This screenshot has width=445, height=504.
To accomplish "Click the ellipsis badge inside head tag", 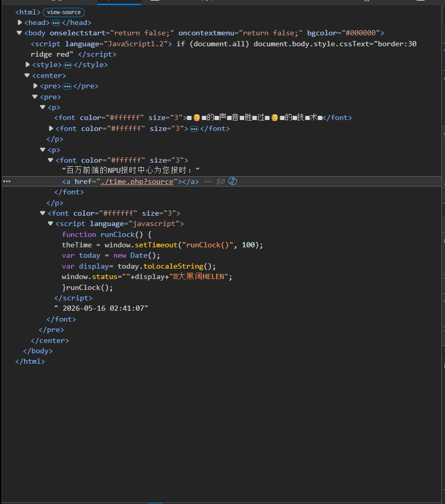I will pos(56,23).
